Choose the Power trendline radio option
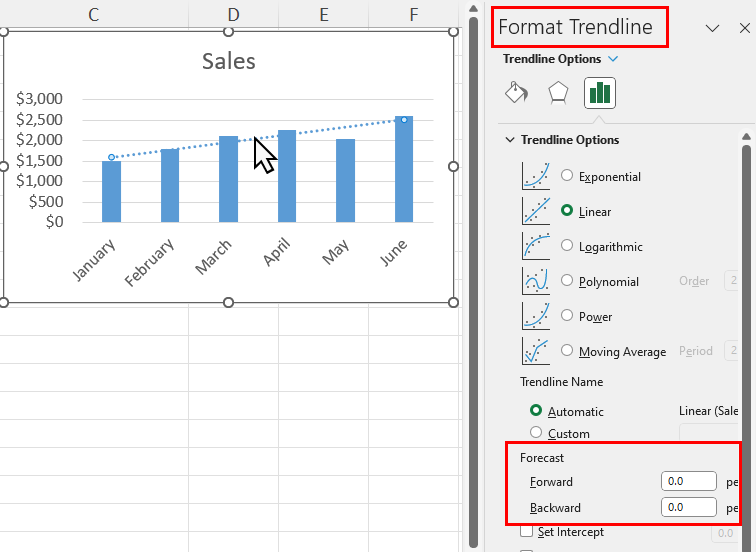756x552 pixels. (x=567, y=315)
